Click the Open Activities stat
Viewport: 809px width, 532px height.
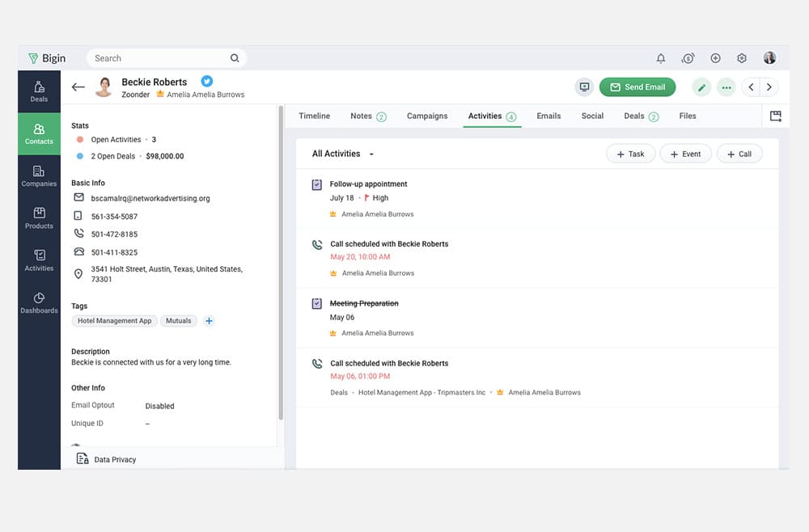click(116, 140)
